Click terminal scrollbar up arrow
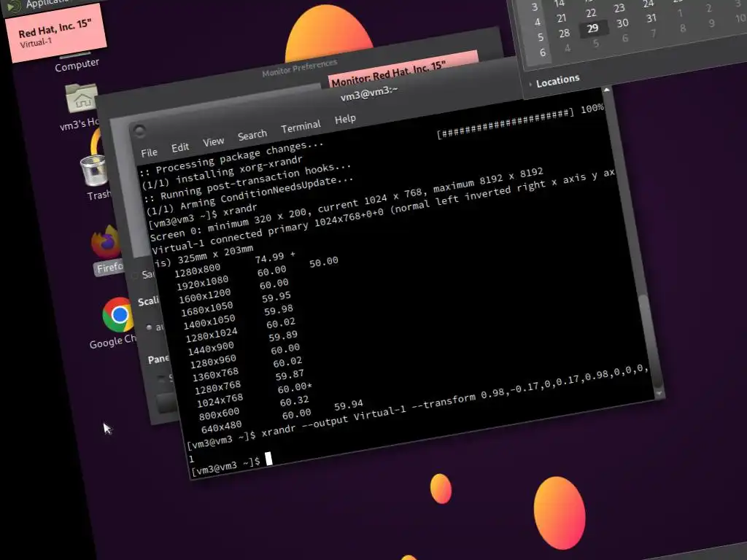Image resolution: width=747 pixels, height=560 pixels. tap(606, 90)
